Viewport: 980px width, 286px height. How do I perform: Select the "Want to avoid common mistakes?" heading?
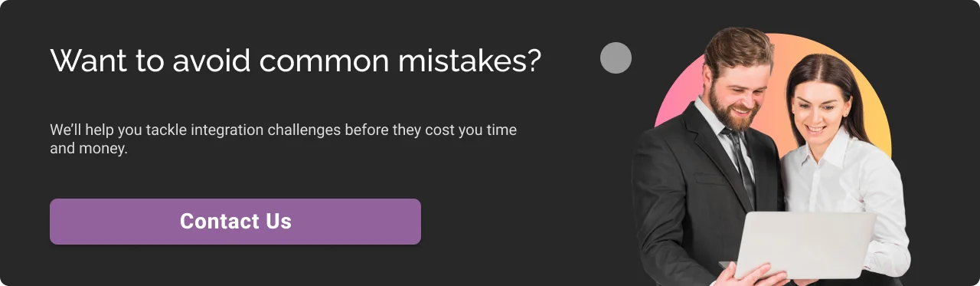coord(296,61)
